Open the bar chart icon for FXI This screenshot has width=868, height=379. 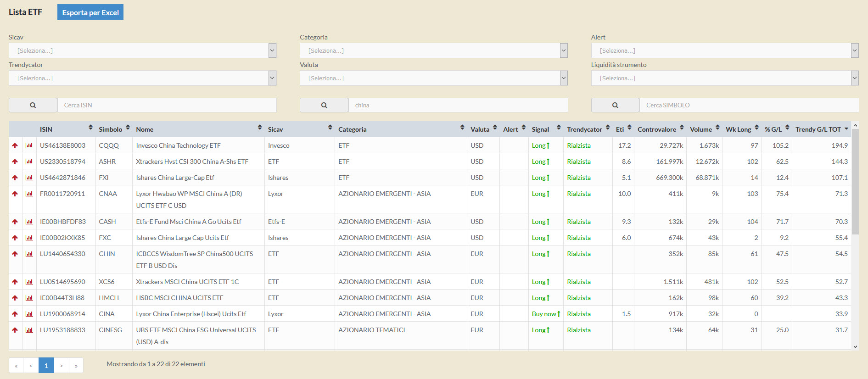(29, 178)
